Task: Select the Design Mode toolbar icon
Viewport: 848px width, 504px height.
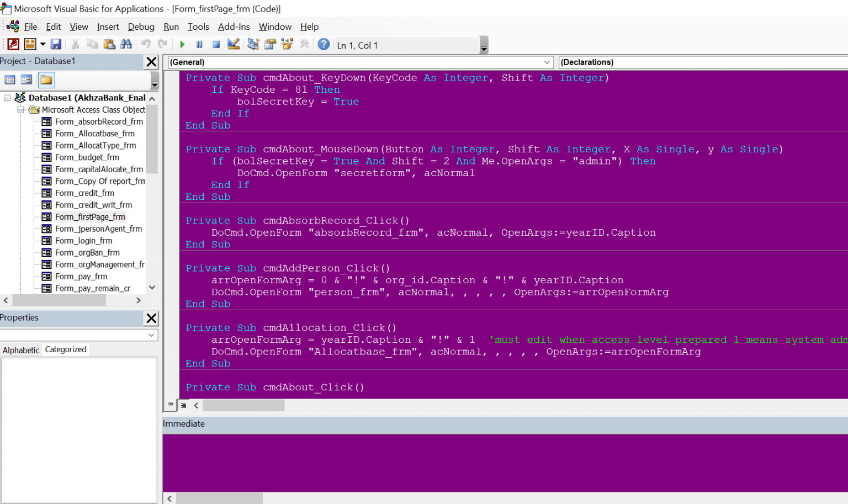Action: 234,44
